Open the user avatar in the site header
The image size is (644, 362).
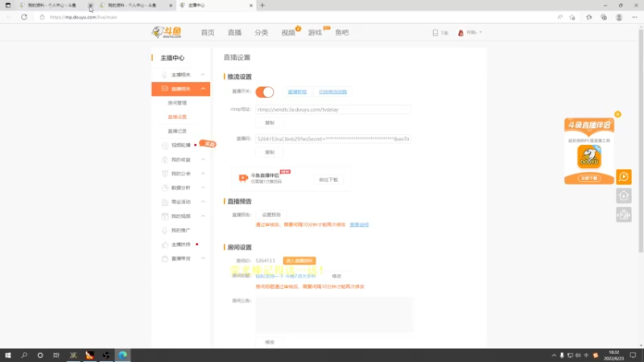[460, 32]
